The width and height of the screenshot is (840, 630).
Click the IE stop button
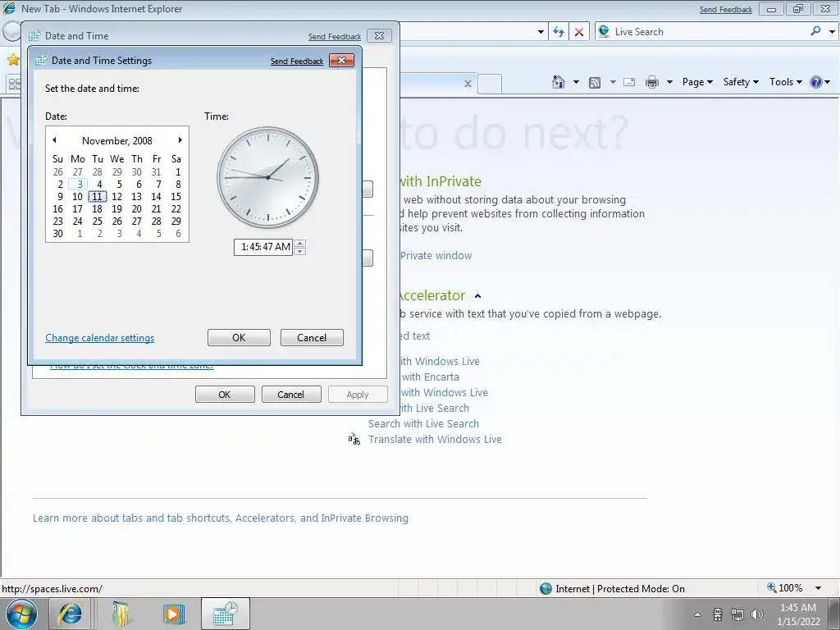[579, 32]
